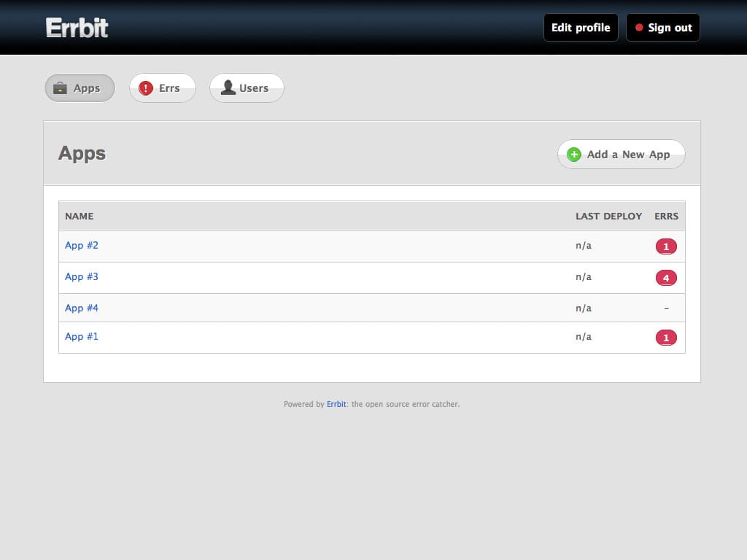Click the Errbit logo in header
Viewport: 747px width, 560px height.
pos(77,28)
